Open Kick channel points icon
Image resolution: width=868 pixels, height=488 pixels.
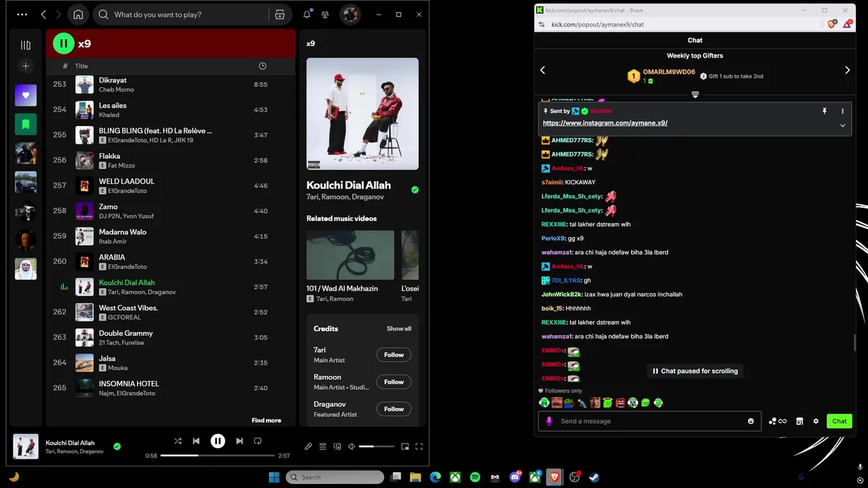[778, 421]
